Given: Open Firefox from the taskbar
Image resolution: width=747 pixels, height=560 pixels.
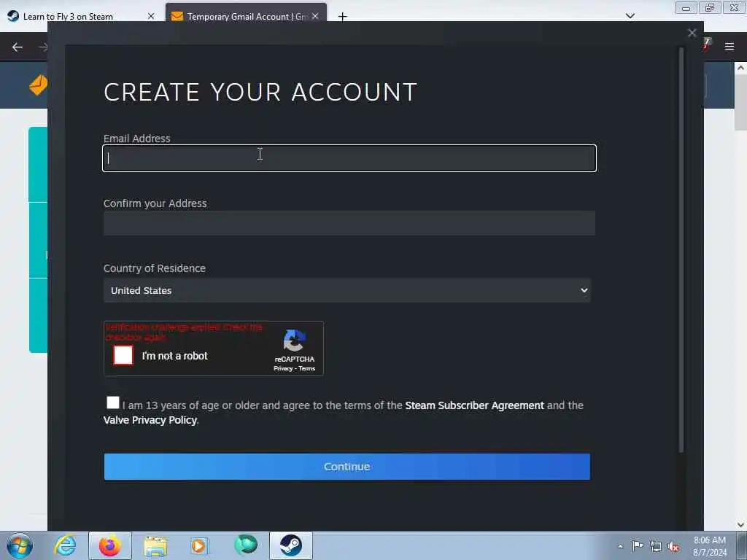Looking at the screenshot, I should pos(109,545).
